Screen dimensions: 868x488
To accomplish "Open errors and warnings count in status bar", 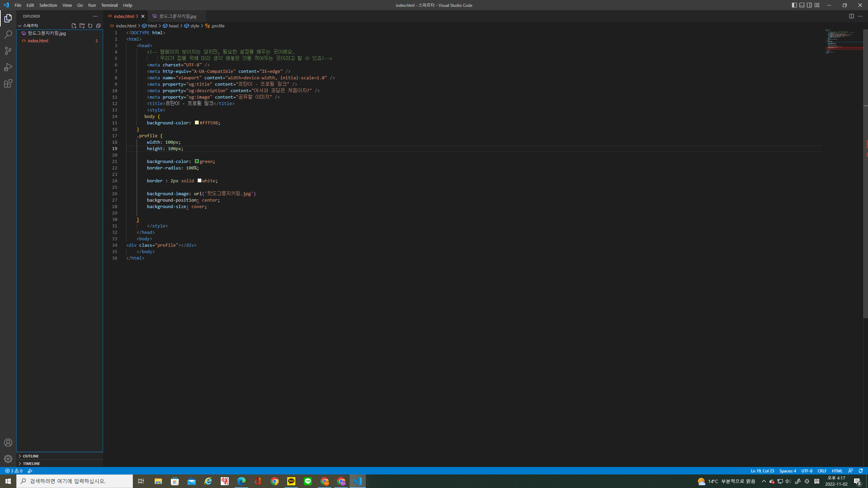I will [14, 471].
